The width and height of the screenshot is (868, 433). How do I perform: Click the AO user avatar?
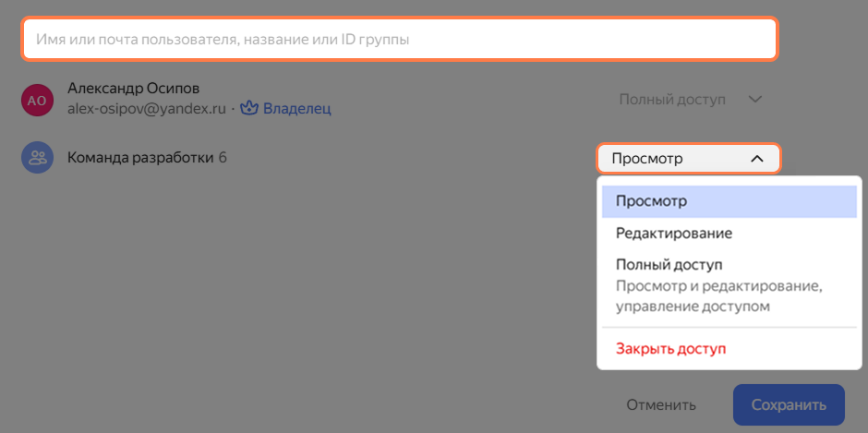click(x=37, y=100)
